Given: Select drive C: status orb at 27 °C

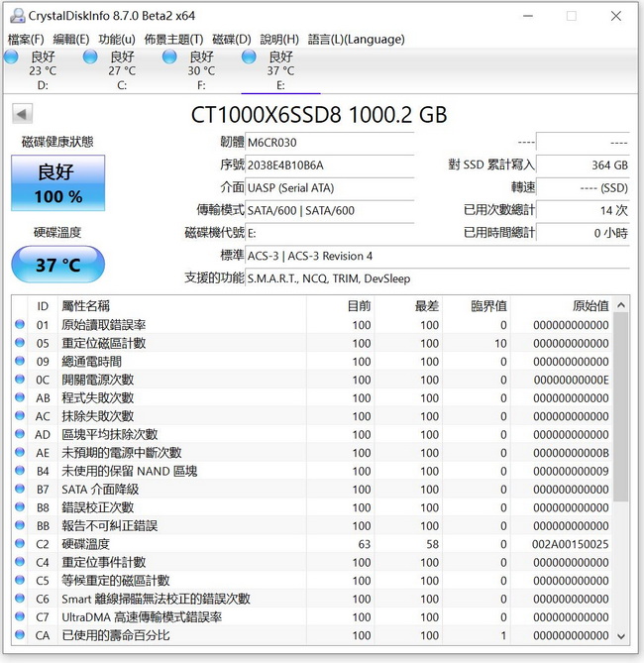Looking at the screenshot, I should pyautogui.click(x=90, y=56).
